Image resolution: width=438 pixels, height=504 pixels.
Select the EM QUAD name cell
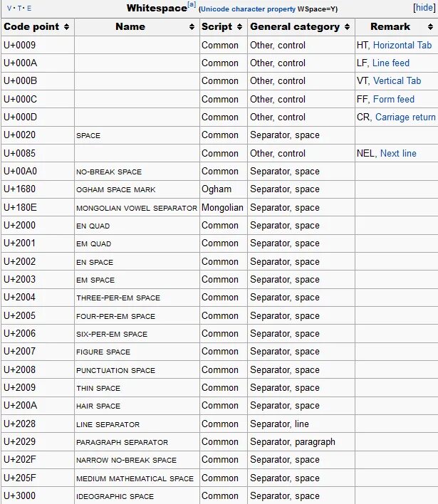click(x=137, y=243)
